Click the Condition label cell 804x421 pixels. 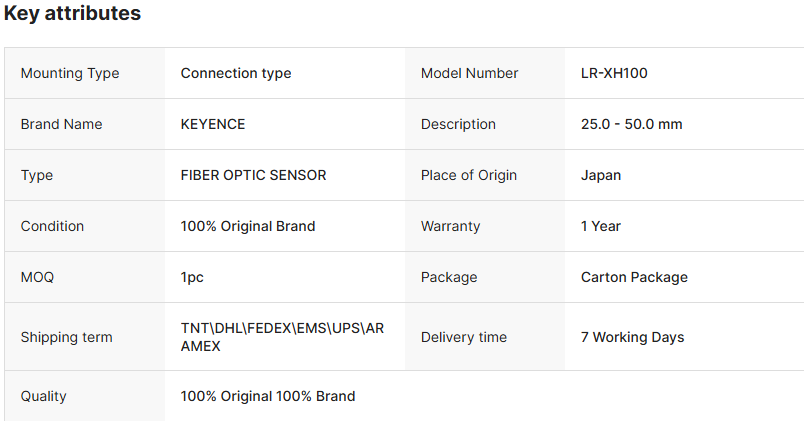pyautogui.click(x=52, y=226)
